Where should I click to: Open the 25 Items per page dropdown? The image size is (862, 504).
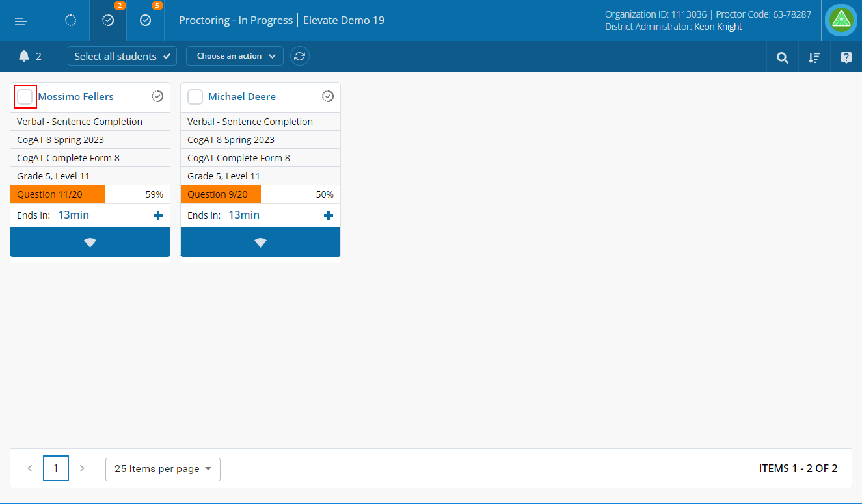pos(163,469)
